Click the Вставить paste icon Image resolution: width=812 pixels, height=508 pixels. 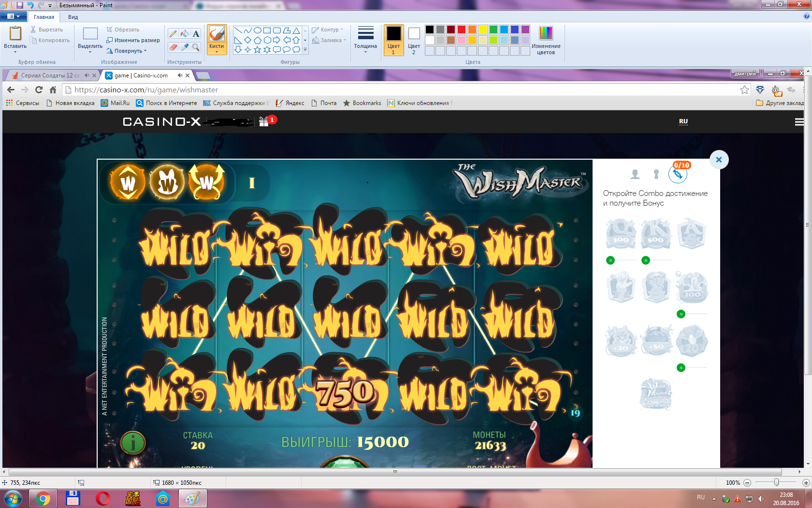point(15,33)
